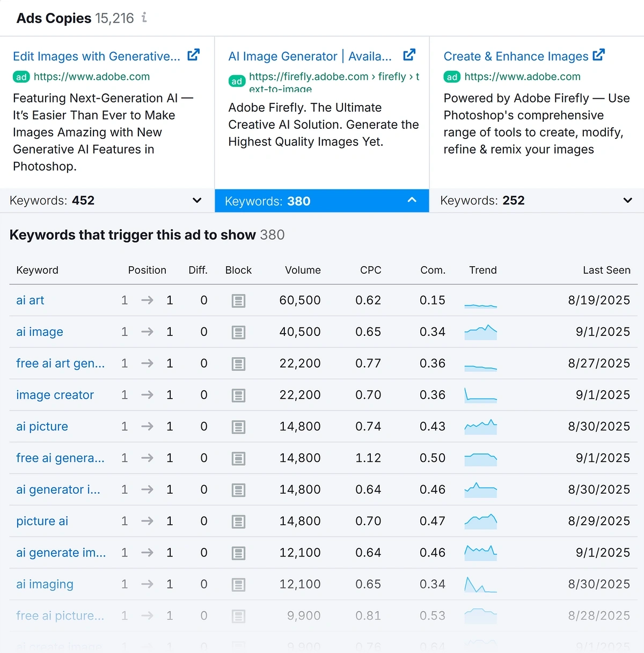
Task: Click the ad badge in Create & Enhance Images ad
Action: pyautogui.click(x=452, y=77)
